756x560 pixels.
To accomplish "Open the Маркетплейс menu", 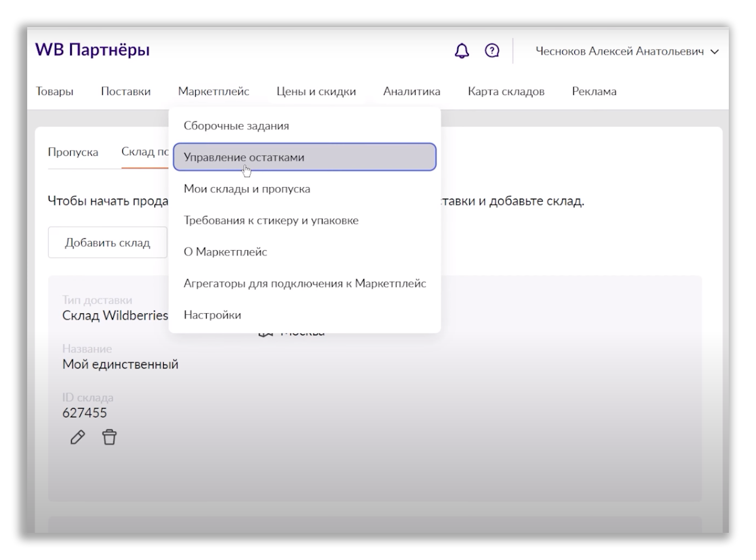I will point(214,91).
